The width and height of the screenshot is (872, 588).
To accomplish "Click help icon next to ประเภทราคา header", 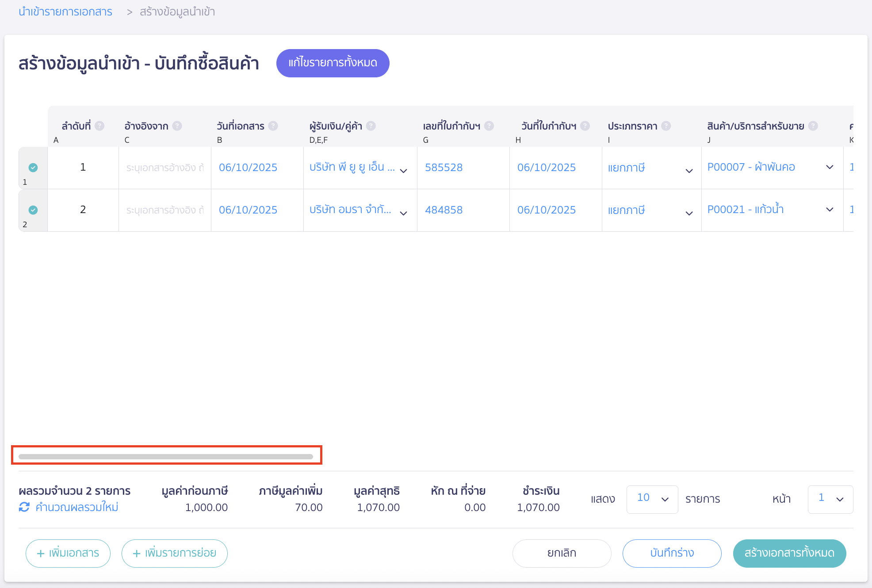I will tap(666, 126).
